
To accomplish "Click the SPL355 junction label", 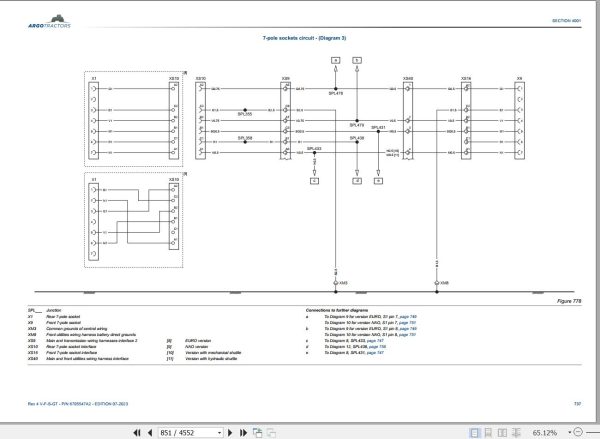I will pos(245,114).
